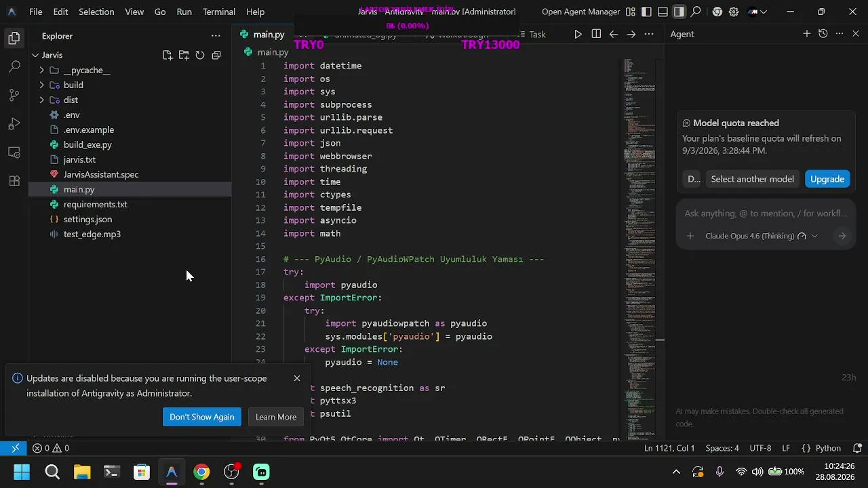This screenshot has height=488, width=868.
Task: Open the Remote Explorer view
Action: click(14, 152)
